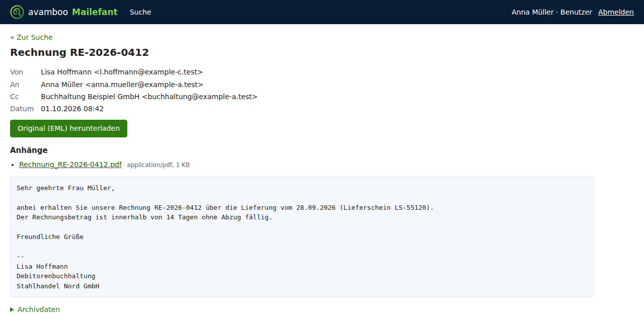Click the avamboo Mailefant logo icon
The height and width of the screenshot is (322, 644).
17,12
